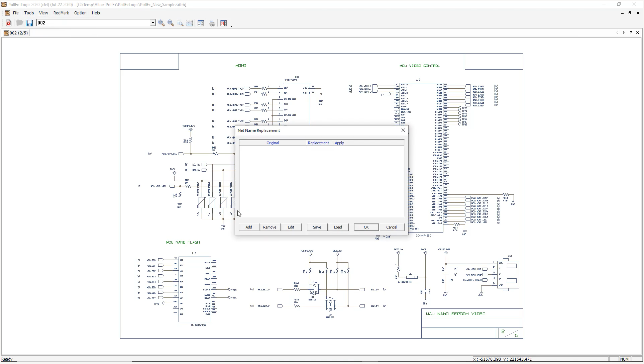Image resolution: width=644 pixels, height=364 pixels.
Task: Open the Tools menu
Action: click(x=29, y=13)
